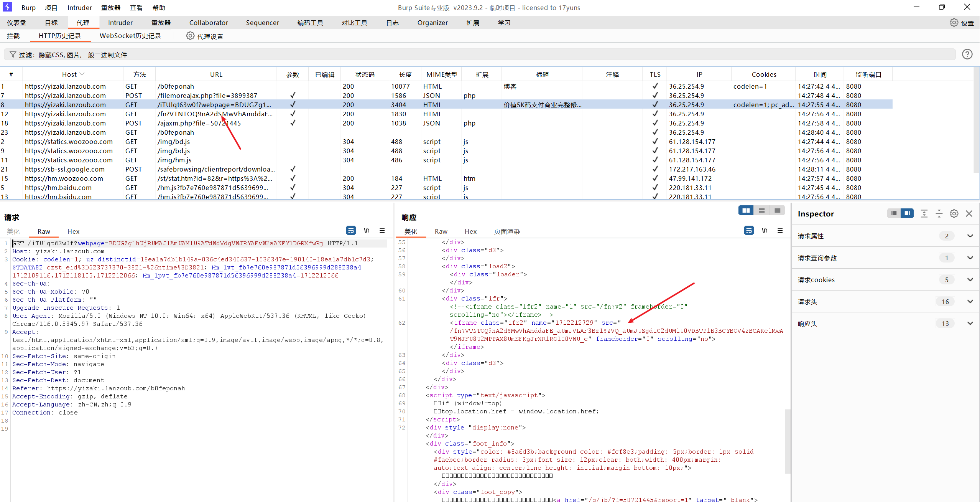Select the /st/stat.htm row from hm.woozooo.com
Image resolution: width=980 pixels, height=502 pixels.
tap(446, 178)
